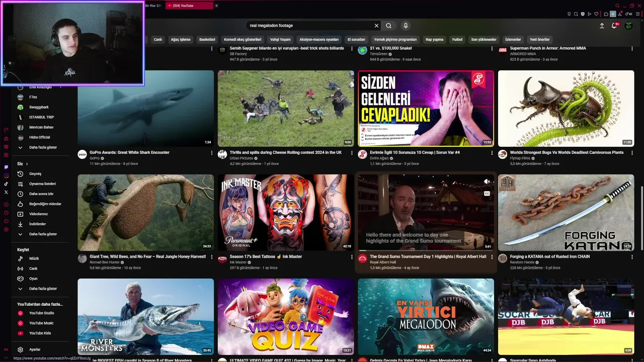Open the browser extensions cube icon
This screenshot has width=644, height=362.
coord(606,14)
